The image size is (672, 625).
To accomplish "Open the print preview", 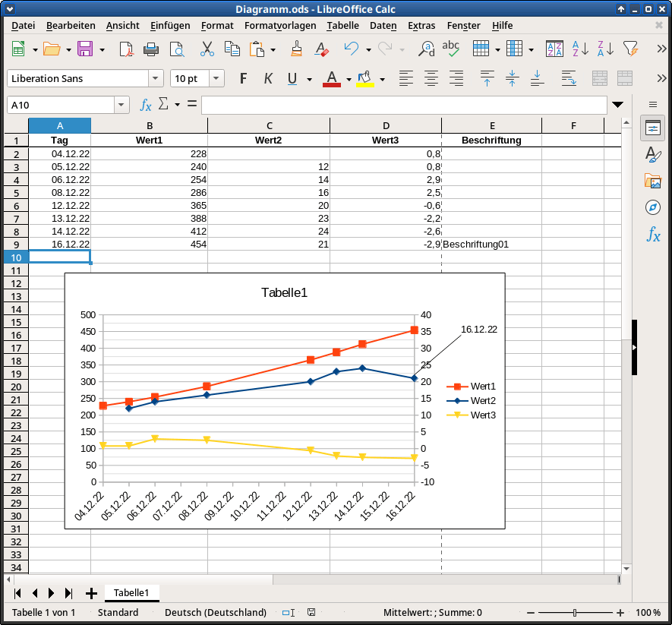I will coord(177,49).
